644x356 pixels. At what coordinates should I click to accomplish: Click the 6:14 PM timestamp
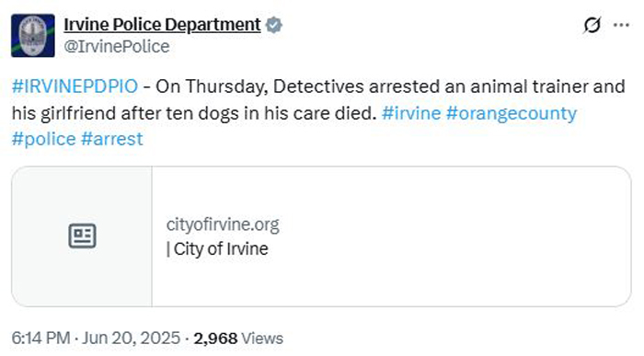40,339
